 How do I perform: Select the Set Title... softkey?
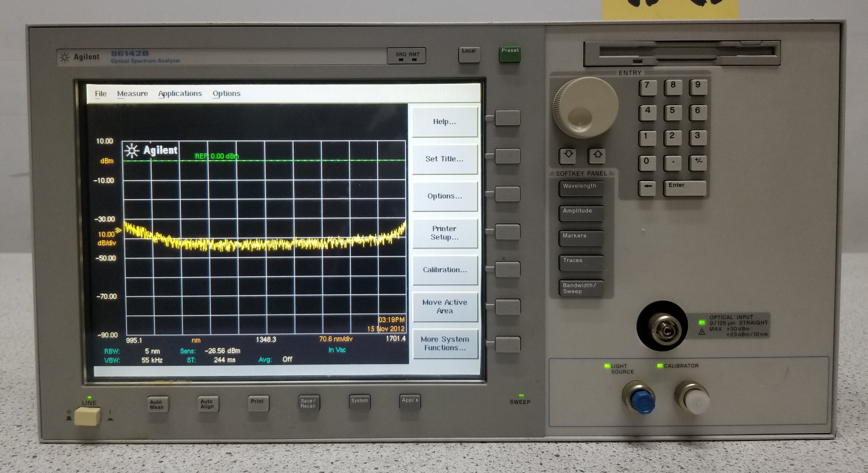coord(445,159)
